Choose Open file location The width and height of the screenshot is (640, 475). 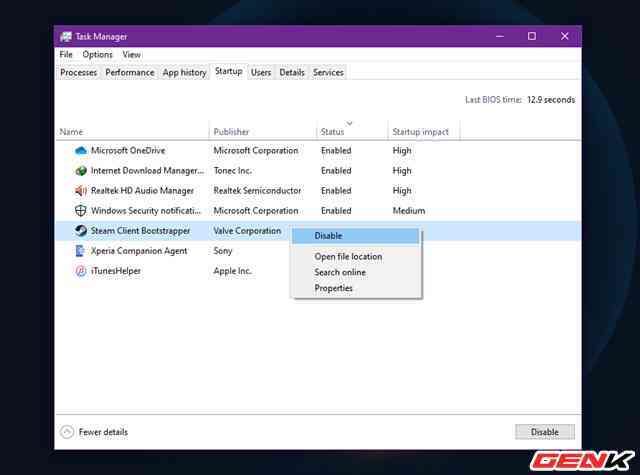[x=356, y=257]
